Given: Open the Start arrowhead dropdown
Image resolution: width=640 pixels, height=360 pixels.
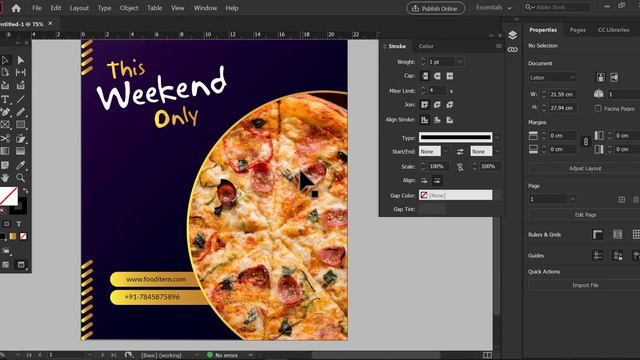Looking at the screenshot, I should (x=445, y=151).
